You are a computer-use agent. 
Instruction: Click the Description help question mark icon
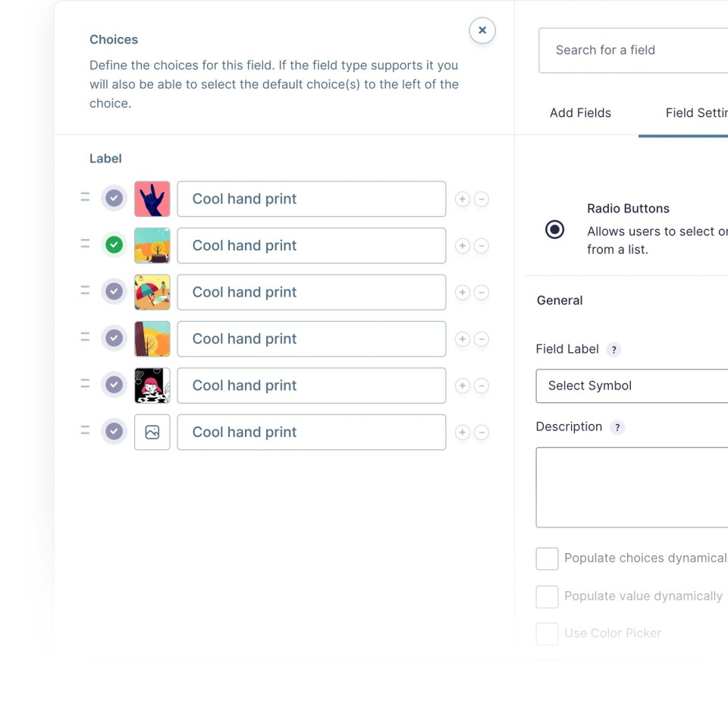(x=617, y=427)
